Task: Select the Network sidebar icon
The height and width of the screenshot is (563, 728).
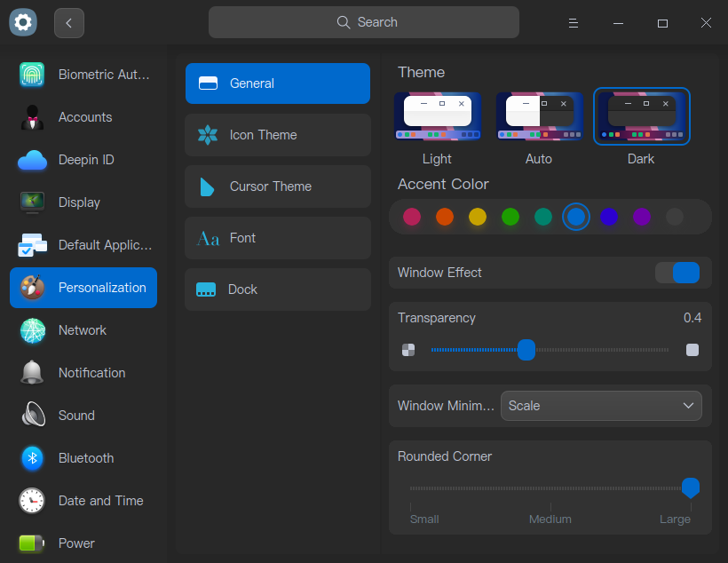Action: [32, 330]
